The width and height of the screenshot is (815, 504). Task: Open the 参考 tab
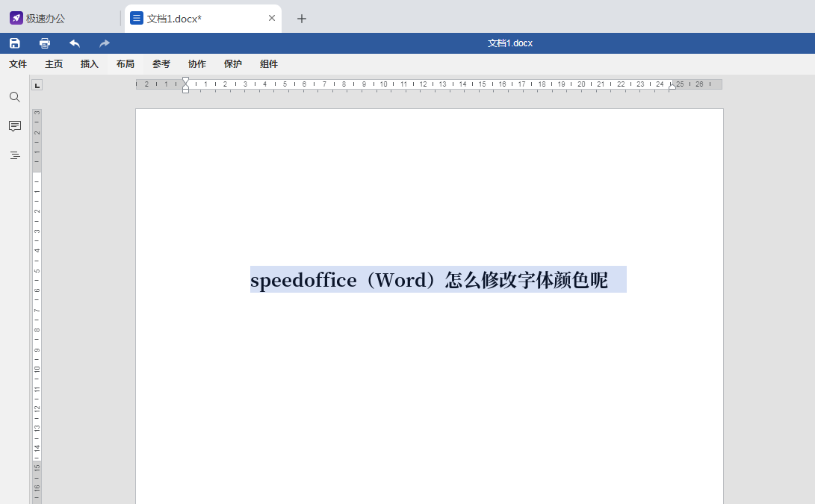coord(161,64)
